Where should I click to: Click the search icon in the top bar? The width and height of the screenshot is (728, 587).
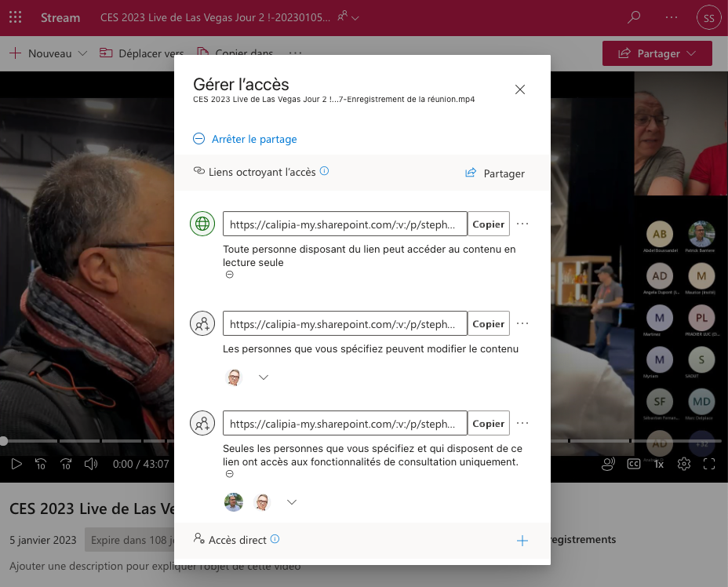pos(634,16)
